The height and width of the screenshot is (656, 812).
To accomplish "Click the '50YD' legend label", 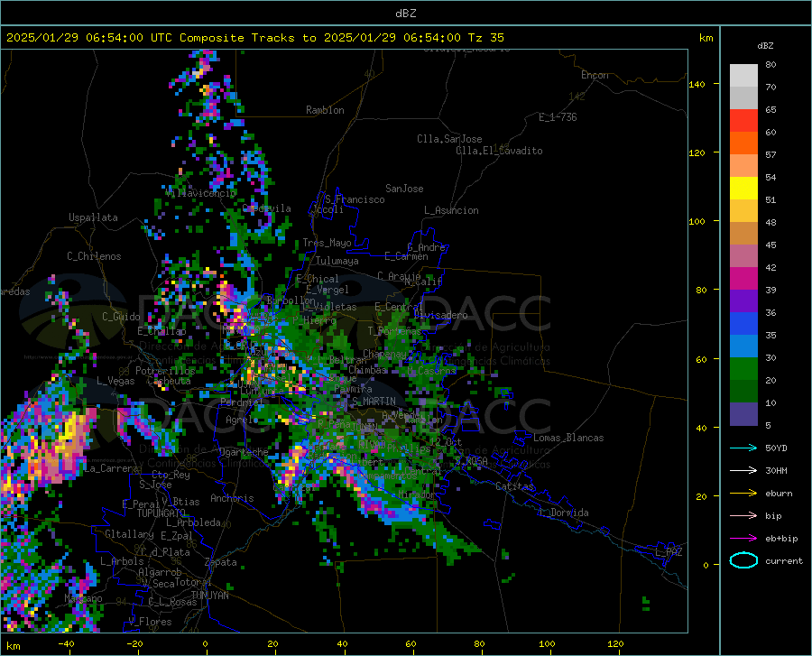I will pos(776,448).
